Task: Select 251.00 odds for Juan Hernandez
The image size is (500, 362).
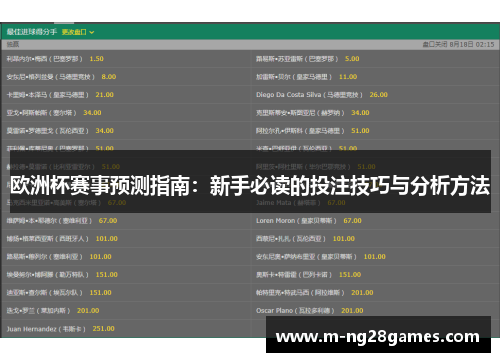Action: [x=104, y=329]
